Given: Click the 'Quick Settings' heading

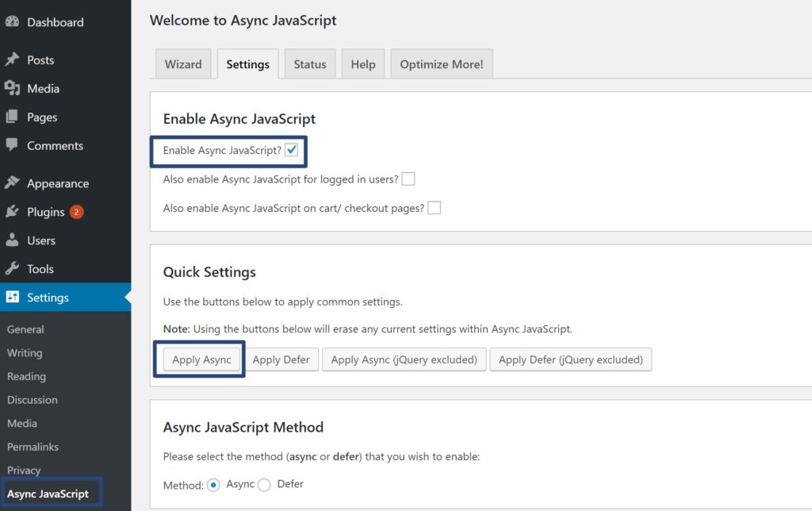Looking at the screenshot, I should click(209, 272).
